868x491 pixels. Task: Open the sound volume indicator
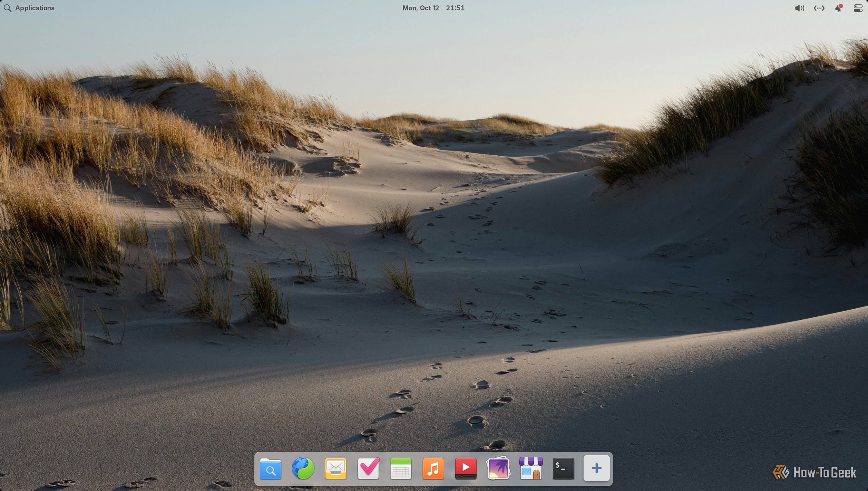800,8
